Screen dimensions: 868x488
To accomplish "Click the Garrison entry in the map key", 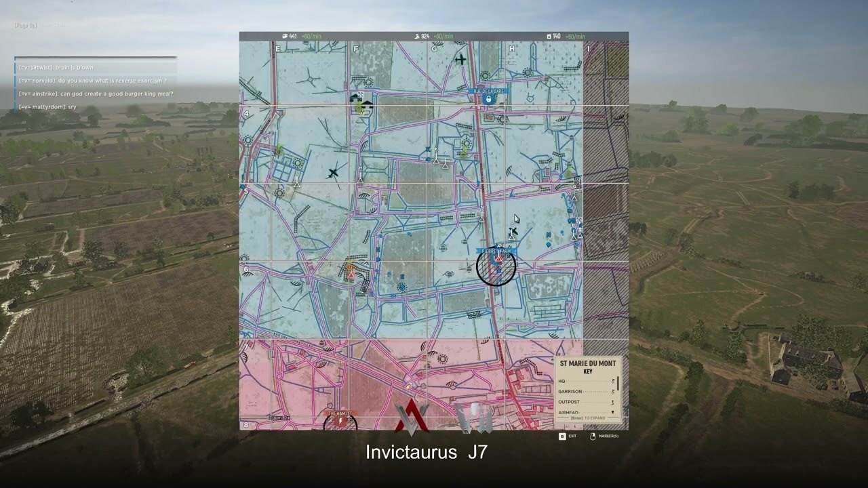I will [587, 391].
